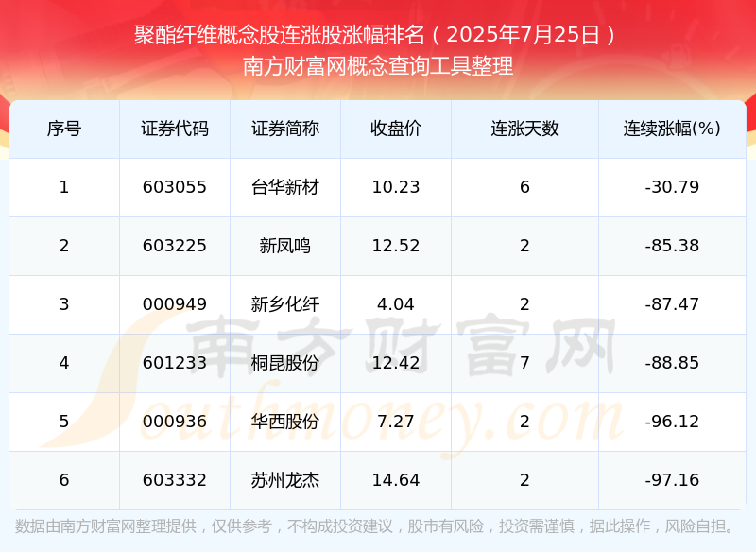This screenshot has height=552, width=756.
Task: Click the 序号 cell of the 台华新材 row
Action: click(64, 187)
